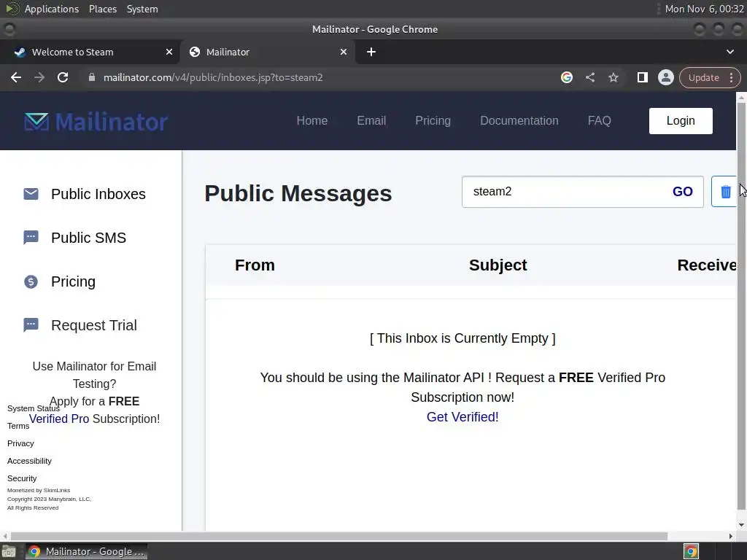The height and width of the screenshot is (560, 747).
Task: Expand tab search chevron
Action: [729, 52]
